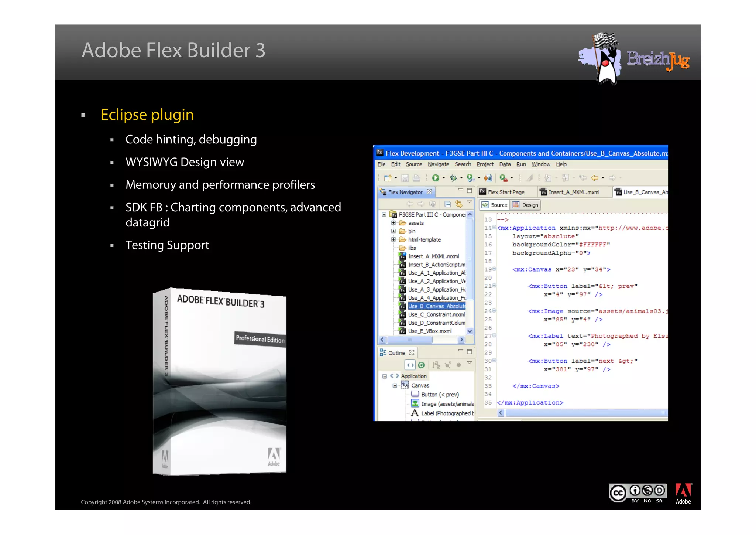756x535 pixels.
Task: Click Flex Navigator horizontal scrollbar thumb
Action: pyautogui.click(x=410, y=339)
